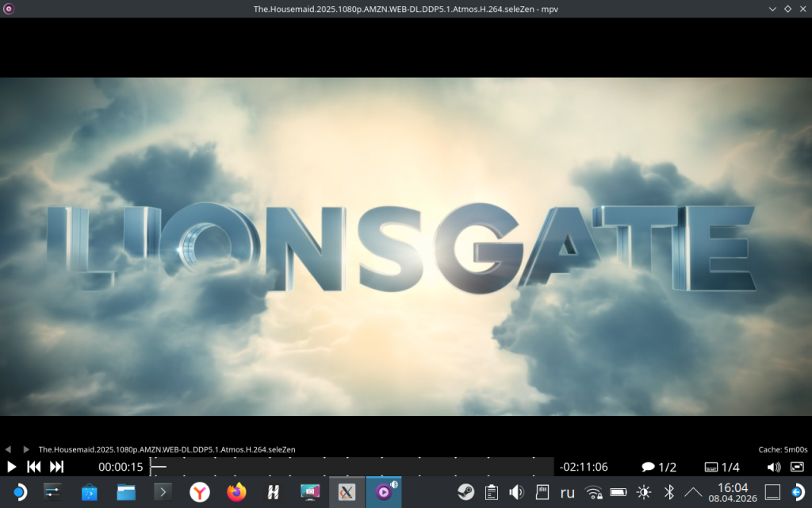Open Yandex Browser from the taskbar

tap(200, 492)
